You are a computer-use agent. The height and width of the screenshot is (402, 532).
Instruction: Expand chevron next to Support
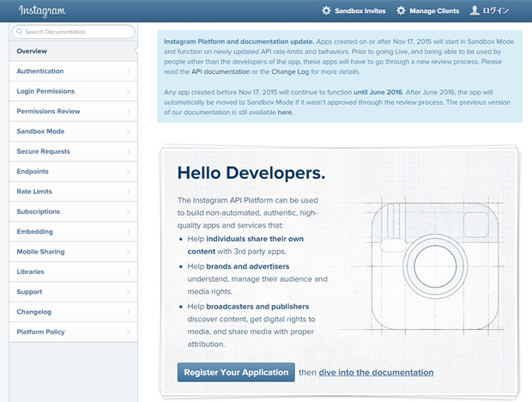coord(129,292)
